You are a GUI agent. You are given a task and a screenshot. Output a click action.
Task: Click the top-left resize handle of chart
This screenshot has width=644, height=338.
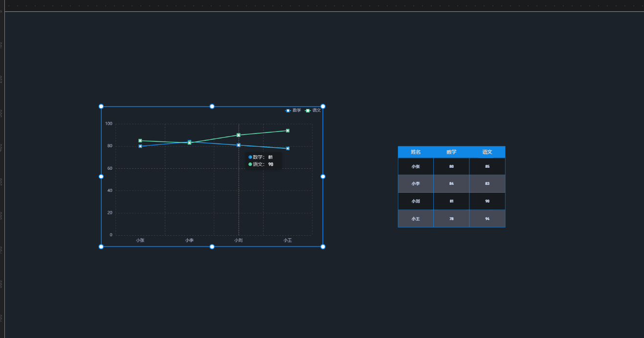click(101, 107)
